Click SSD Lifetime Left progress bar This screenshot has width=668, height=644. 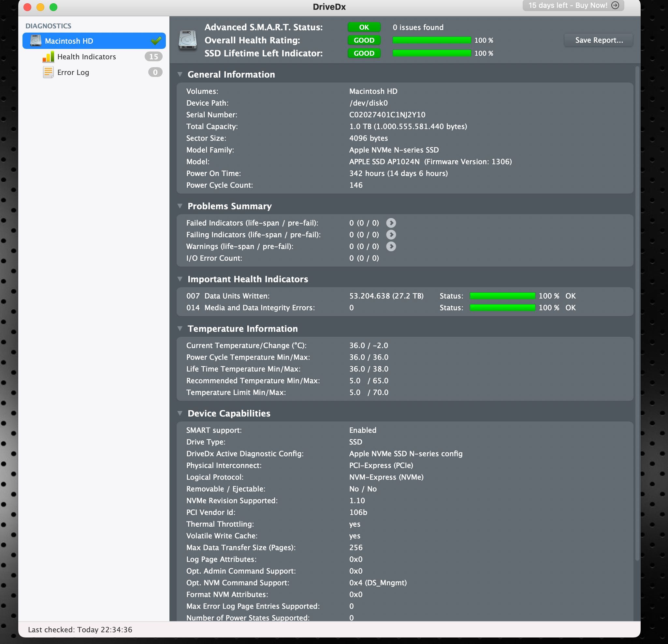(x=431, y=53)
